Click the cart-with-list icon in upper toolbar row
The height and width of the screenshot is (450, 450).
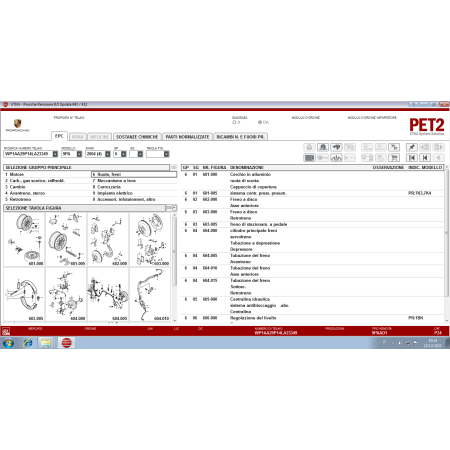(x=394, y=147)
